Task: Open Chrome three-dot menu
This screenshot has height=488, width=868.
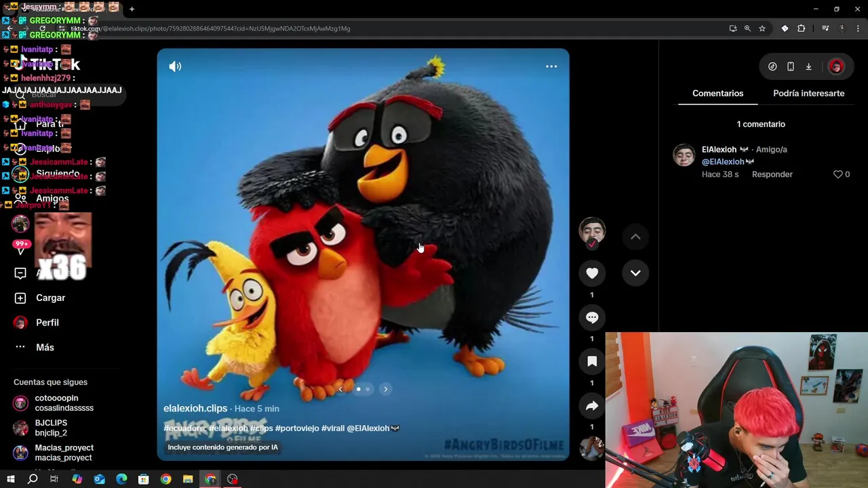Action: point(859,28)
